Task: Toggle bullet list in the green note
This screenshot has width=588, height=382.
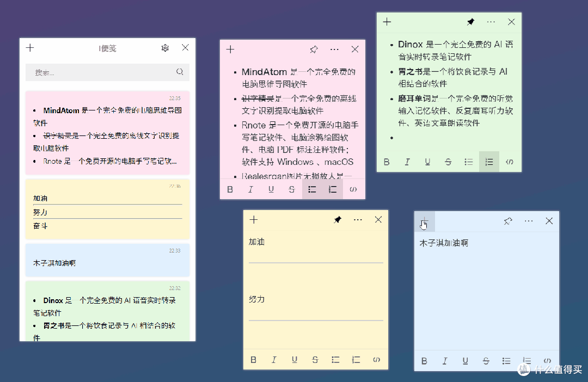Action: (x=468, y=162)
